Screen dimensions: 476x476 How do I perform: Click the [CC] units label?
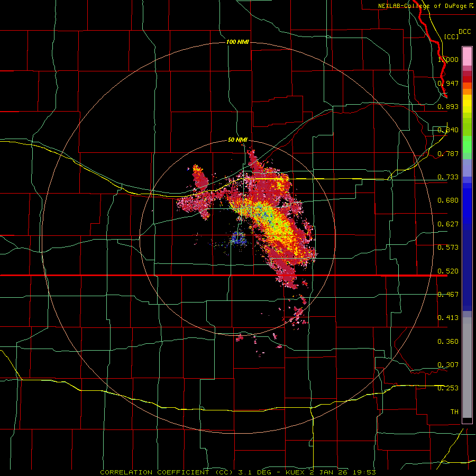tap(451, 36)
